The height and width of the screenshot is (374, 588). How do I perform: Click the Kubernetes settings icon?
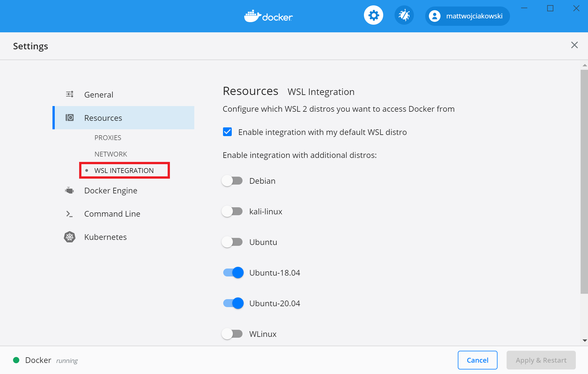coord(70,237)
